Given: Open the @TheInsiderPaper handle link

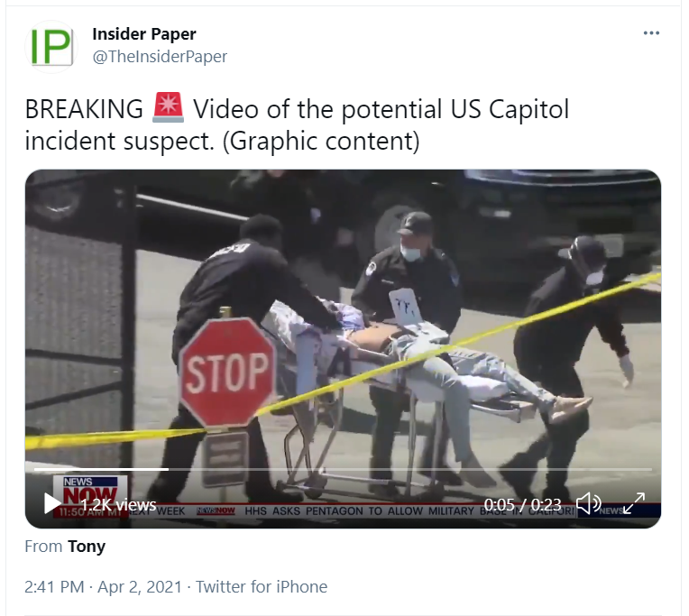Looking at the screenshot, I should coord(160,57).
